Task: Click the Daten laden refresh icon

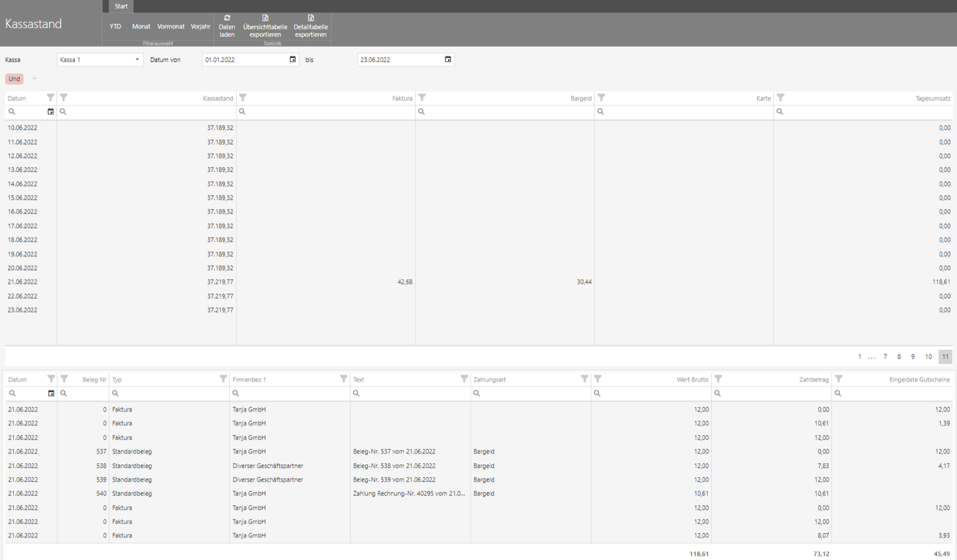Action: tap(227, 18)
